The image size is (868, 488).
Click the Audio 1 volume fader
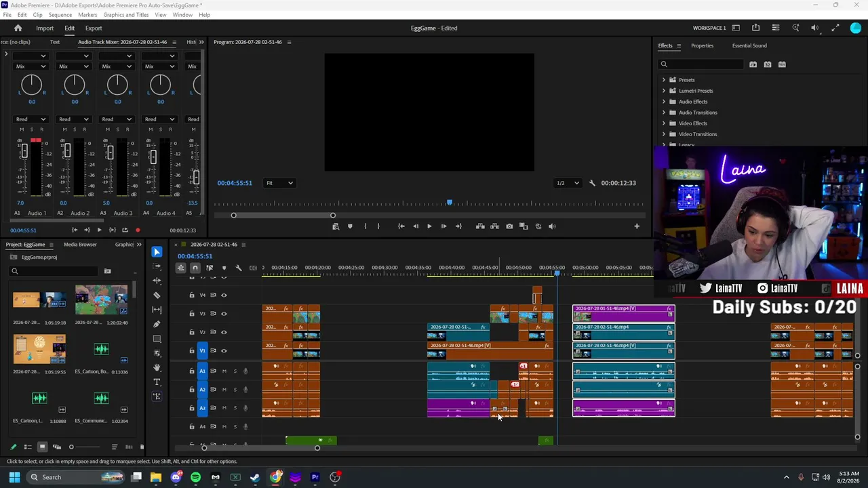(x=24, y=152)
